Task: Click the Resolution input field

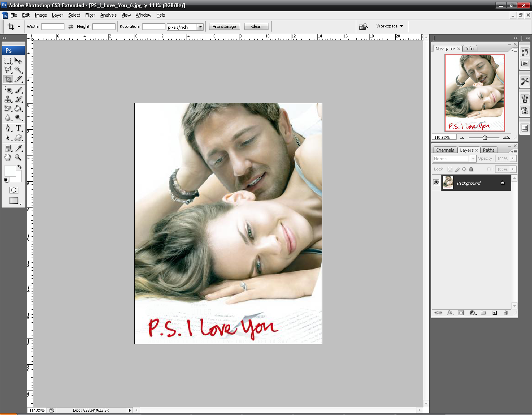Action: [154, 27]
